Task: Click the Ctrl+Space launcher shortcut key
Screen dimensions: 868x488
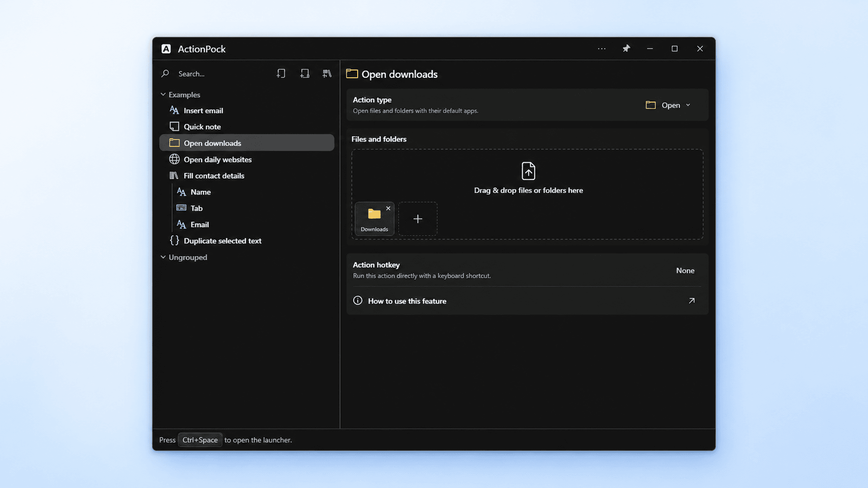Action: tap(200, 440)
